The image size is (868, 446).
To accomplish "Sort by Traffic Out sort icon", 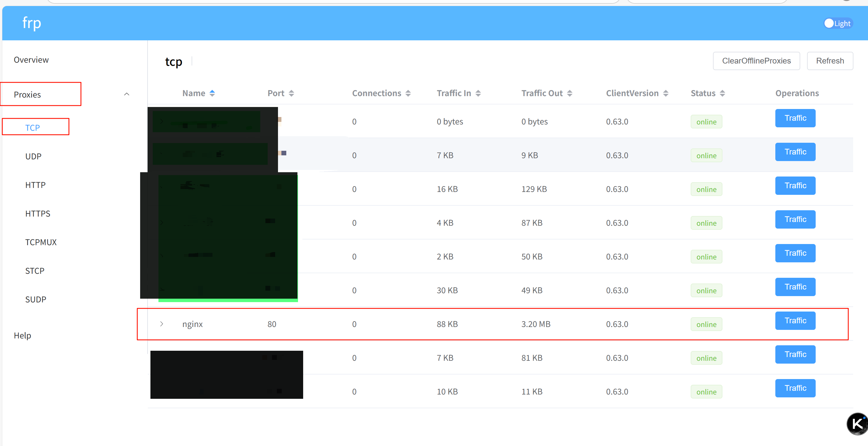I will coord(569,93).
